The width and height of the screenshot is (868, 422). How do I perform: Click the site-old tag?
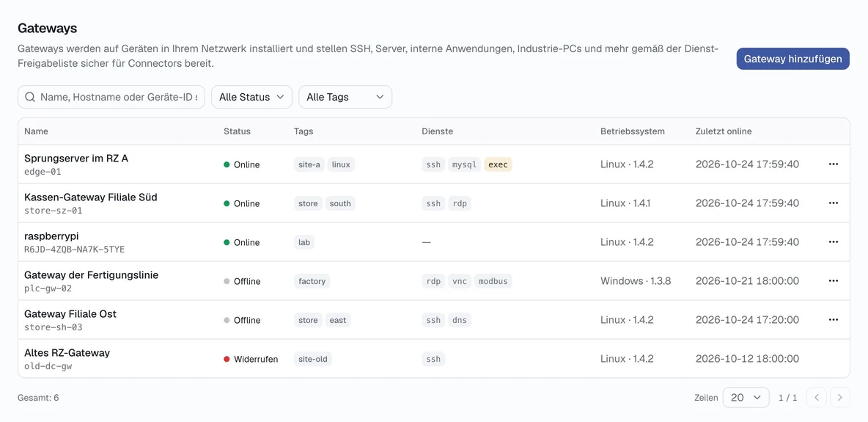click(x=313, y=359)
